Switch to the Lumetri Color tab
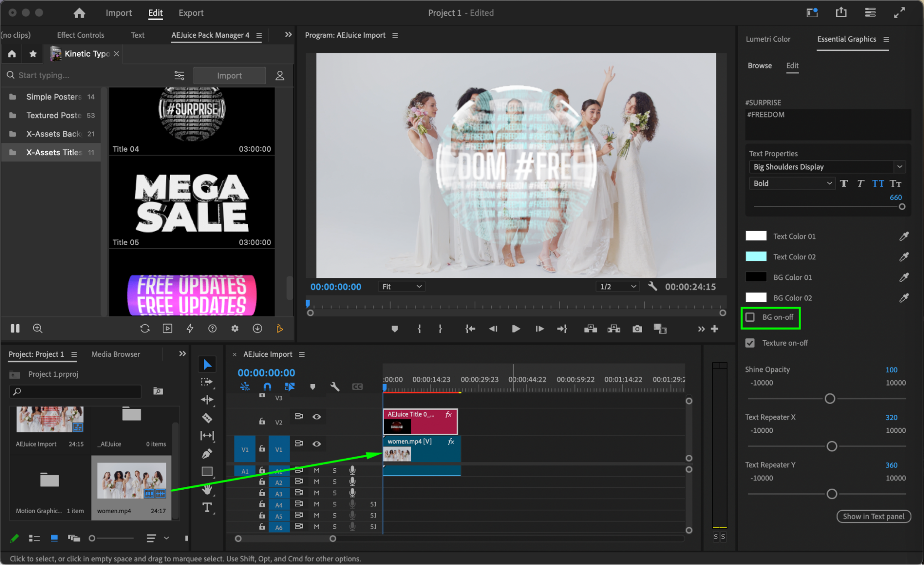Image resolution: width=924 pixels, height=565 pixels. click(x=768, y=39)
